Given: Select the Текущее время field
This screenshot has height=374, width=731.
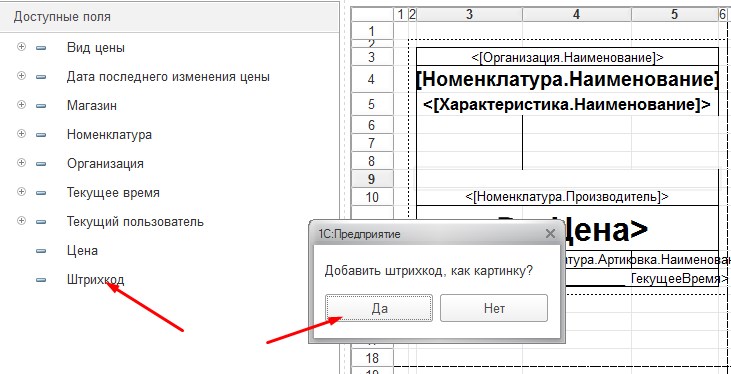Looking at the screenshot, I should pos(113,193).
